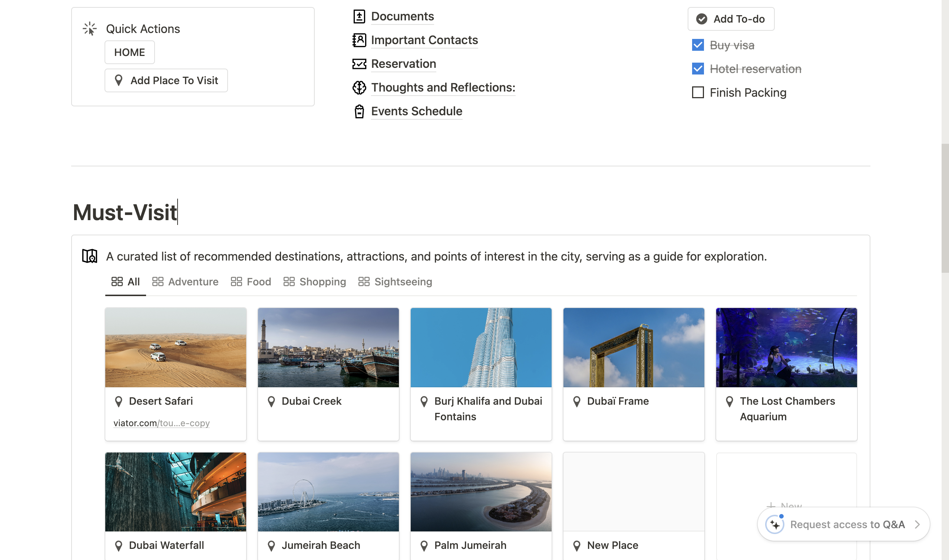
Task: Switch to the Adventure tab
Action: point(185,282)
